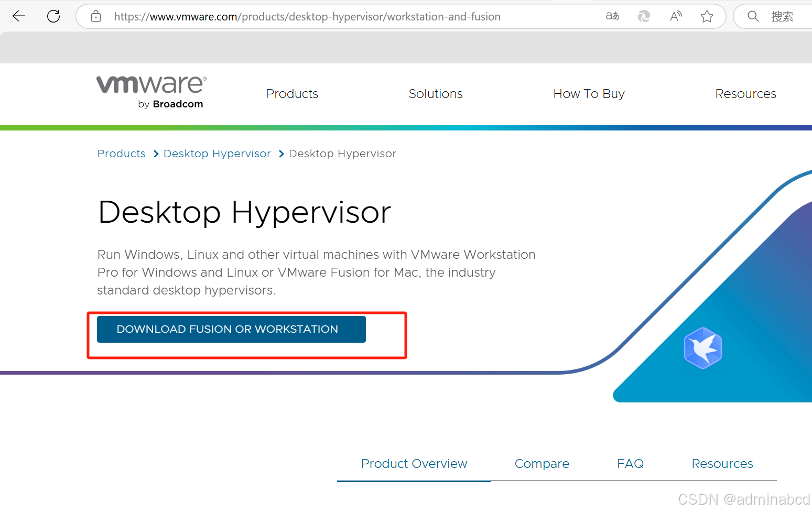
Task: Click the Edge browser icon in address bar
Action: click(x=644, y=16)
